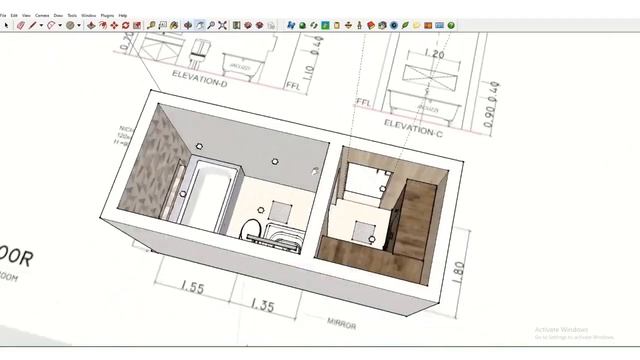640x360 pixels.
Task: Click the "1.20" dimension above Elevation C
Action: 434,53
